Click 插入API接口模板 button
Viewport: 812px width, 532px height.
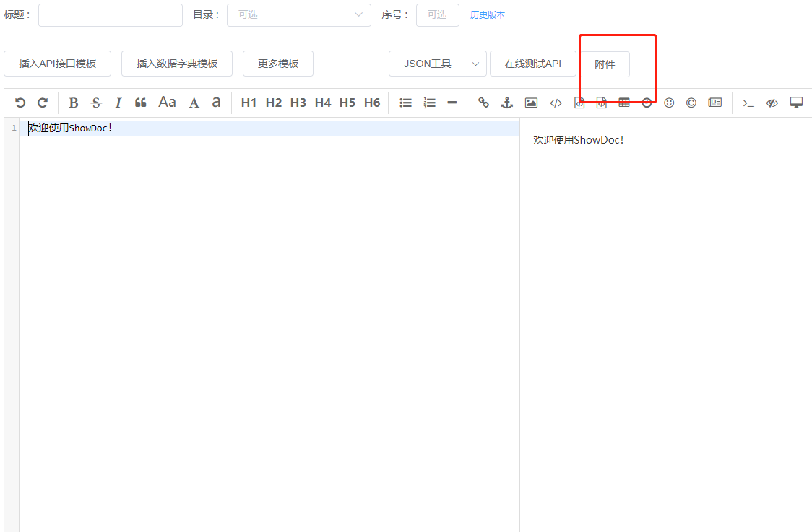[x=58, y=64]
